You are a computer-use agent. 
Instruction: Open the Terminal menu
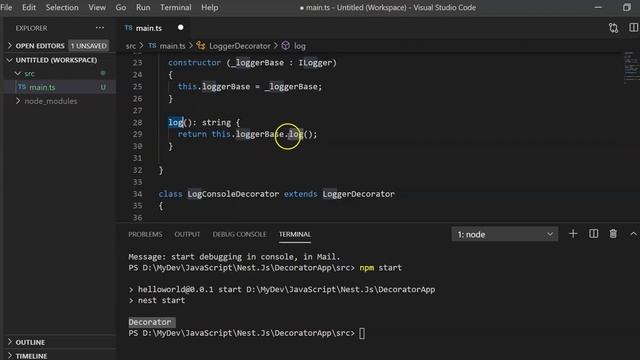(176, 7)
